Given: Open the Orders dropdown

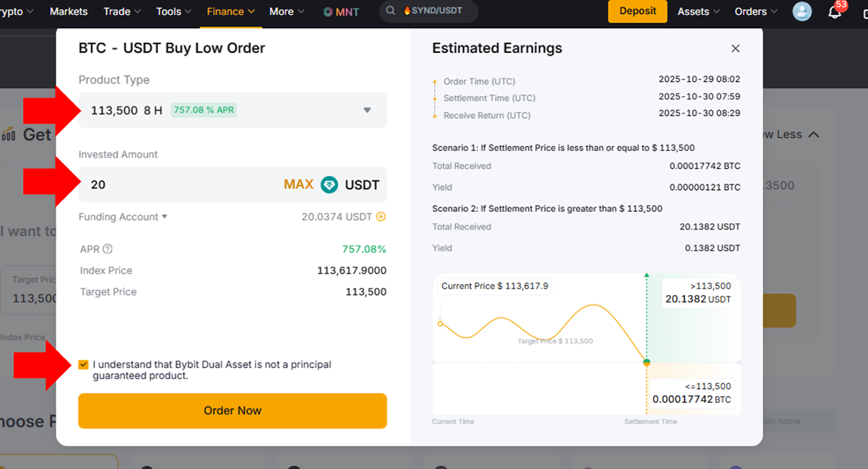Looking at the screenshot, I should (x=756, y=11).
